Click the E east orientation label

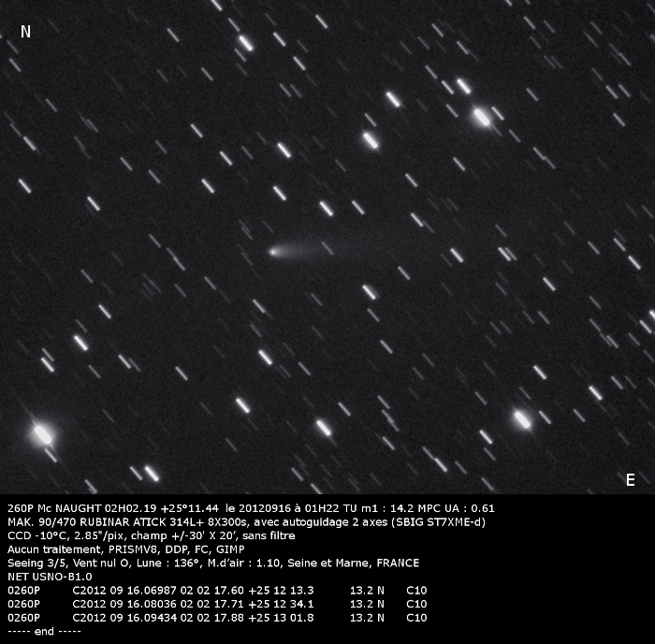(630, 480)
